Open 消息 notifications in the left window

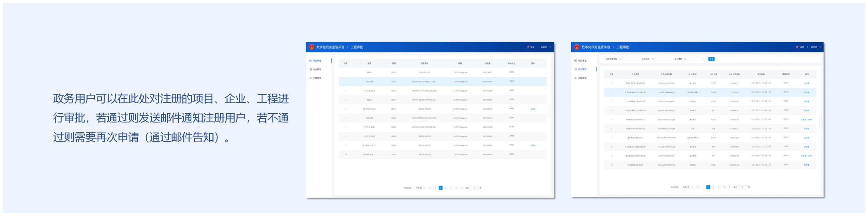click(x=531, y=47)
